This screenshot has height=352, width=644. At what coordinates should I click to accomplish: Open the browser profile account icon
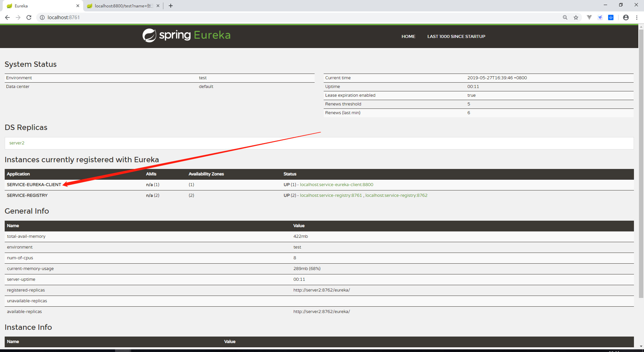pyautogui.click(x=626, y=17)
